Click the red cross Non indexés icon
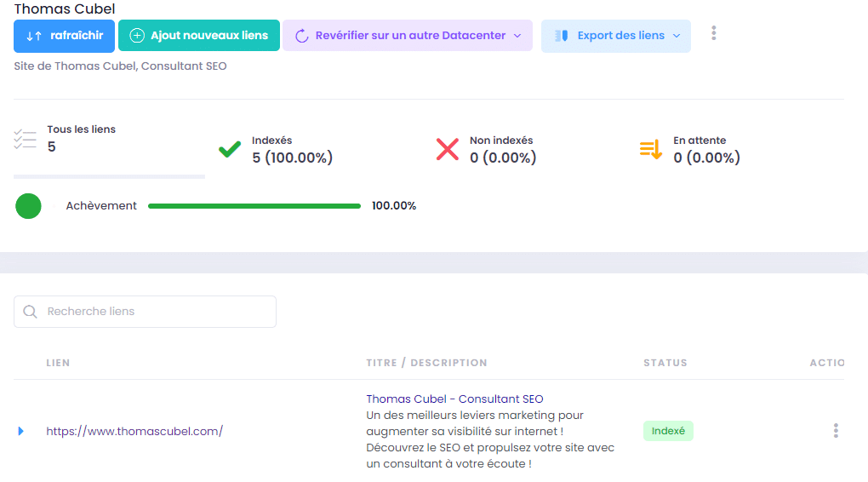Image resolution: width=868 pixels, height=482 pixels. 448,149
